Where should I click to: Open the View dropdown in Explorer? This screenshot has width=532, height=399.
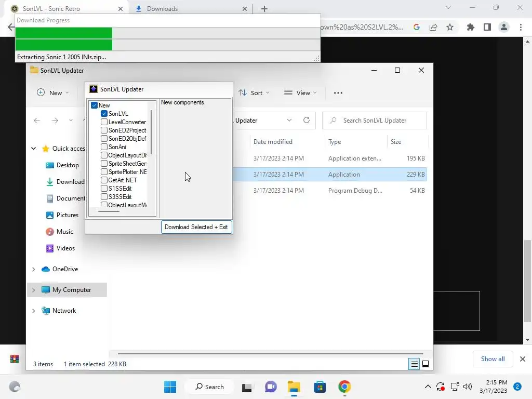pyautogui.click(x=300, y=92)
